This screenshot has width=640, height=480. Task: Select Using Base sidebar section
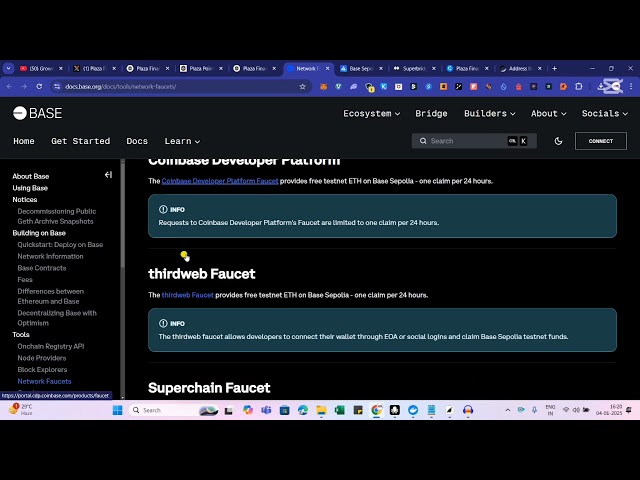point(30,188)
